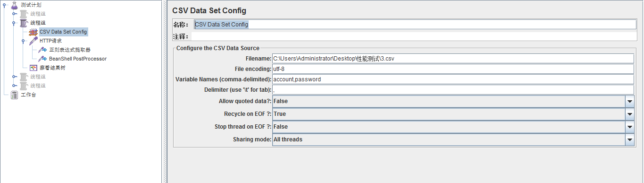Open the Allow quoted data dropdown

(630, 101)
